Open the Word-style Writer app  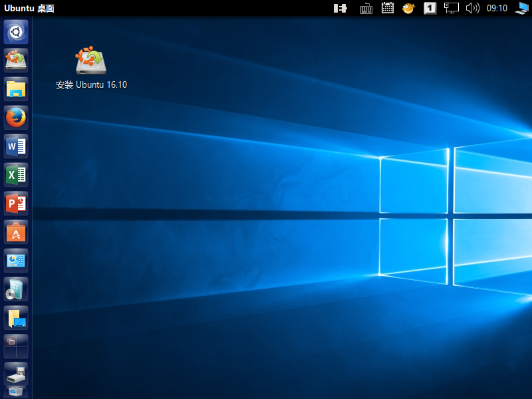pyautogui.click(x=16, y=146)
